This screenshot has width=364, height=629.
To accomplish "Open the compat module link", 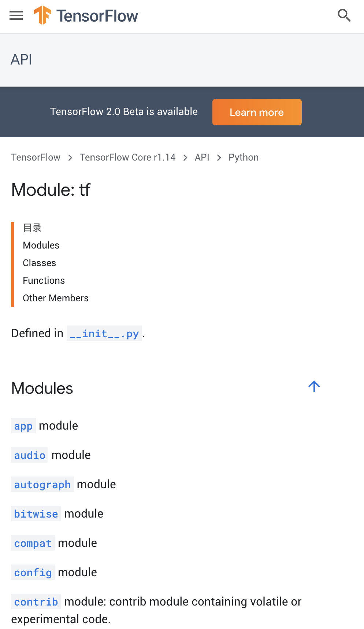I will click(33, 543).
